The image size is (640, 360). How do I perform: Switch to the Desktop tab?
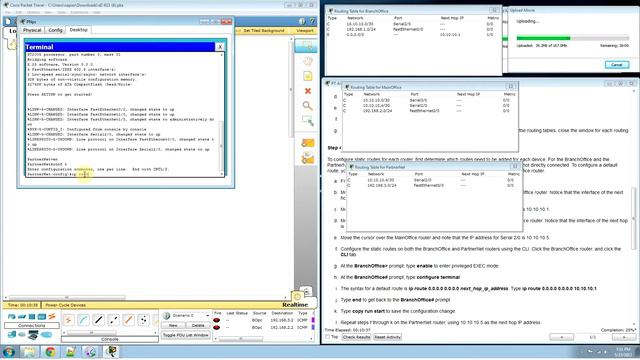click(x=78, y=30)
